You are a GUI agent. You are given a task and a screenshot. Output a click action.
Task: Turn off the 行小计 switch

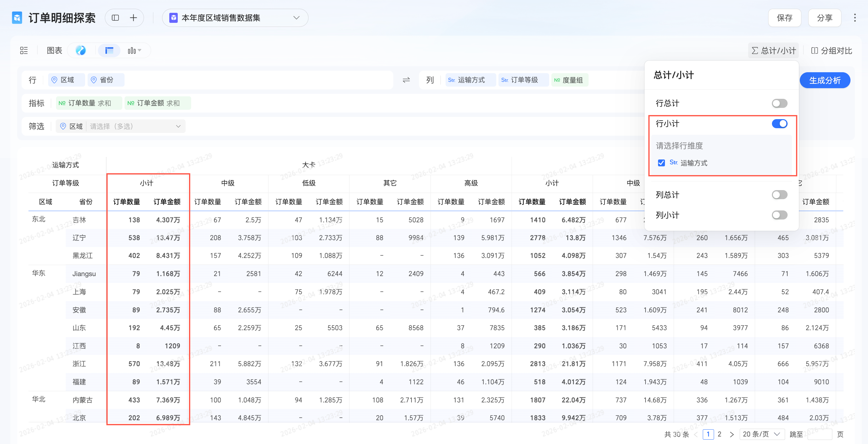pos(779,124)
